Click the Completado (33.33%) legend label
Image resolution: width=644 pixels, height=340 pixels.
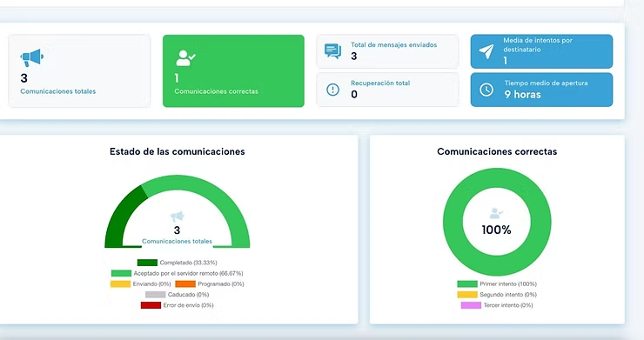tap(188, 263)
